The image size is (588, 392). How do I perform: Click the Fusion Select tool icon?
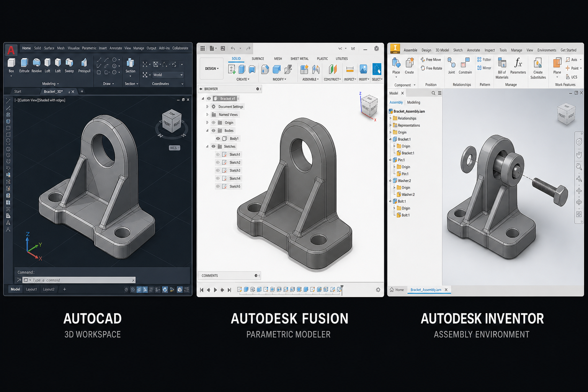click(x=377, y=69)
